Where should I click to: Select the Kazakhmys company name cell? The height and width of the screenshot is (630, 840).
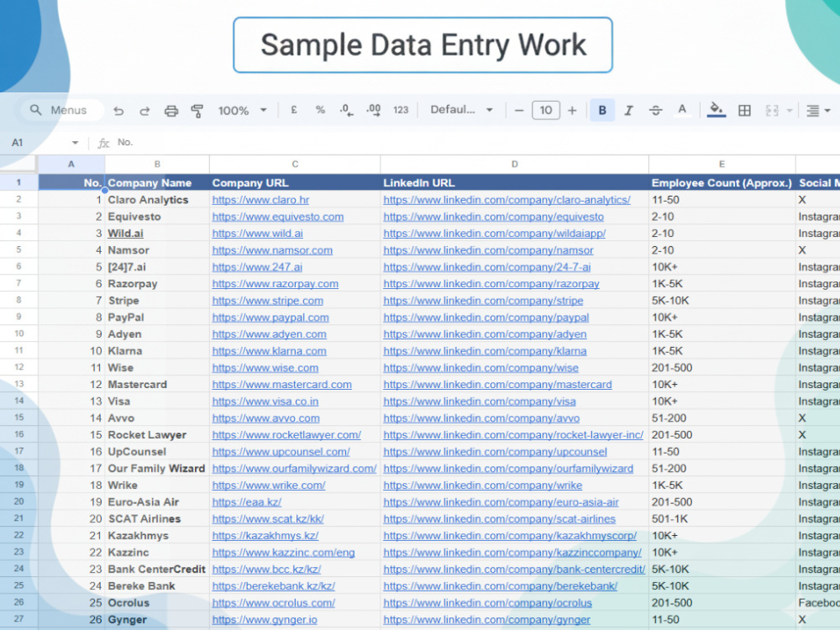(157, 536)
